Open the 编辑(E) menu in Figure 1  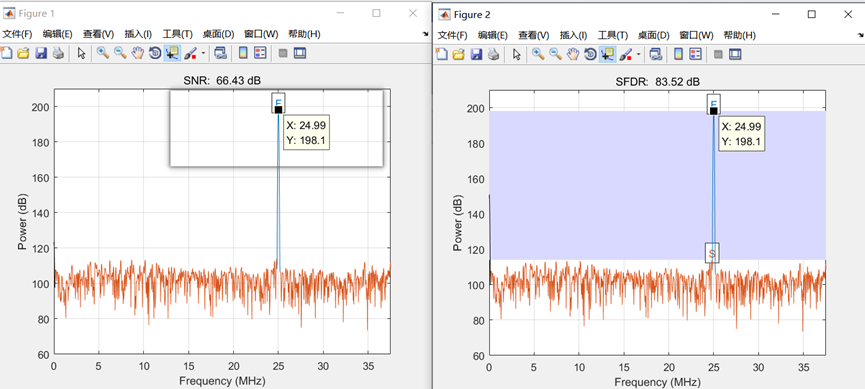58,34
